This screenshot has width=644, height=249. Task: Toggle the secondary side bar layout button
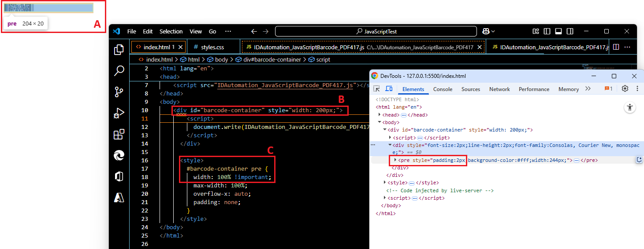click(x=570, y=31)
